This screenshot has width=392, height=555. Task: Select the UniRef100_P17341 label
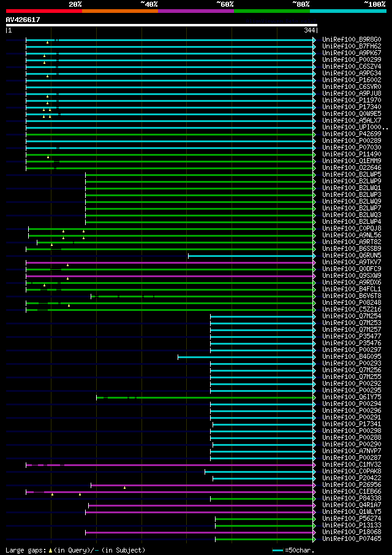click(352, 425)
